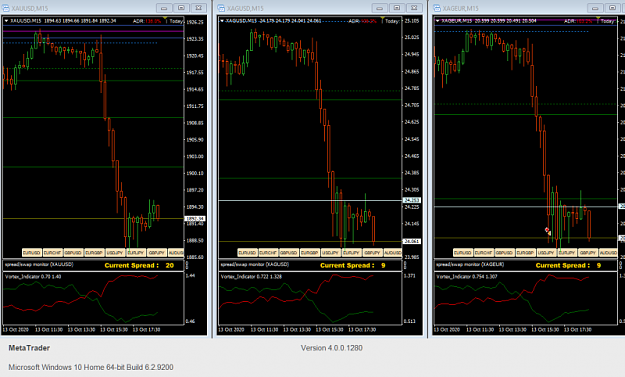Click EURUSD button in XAGUSD chart
Viewport: 625px width, 377px height.
pyautogui.click(x=248, y=253)
